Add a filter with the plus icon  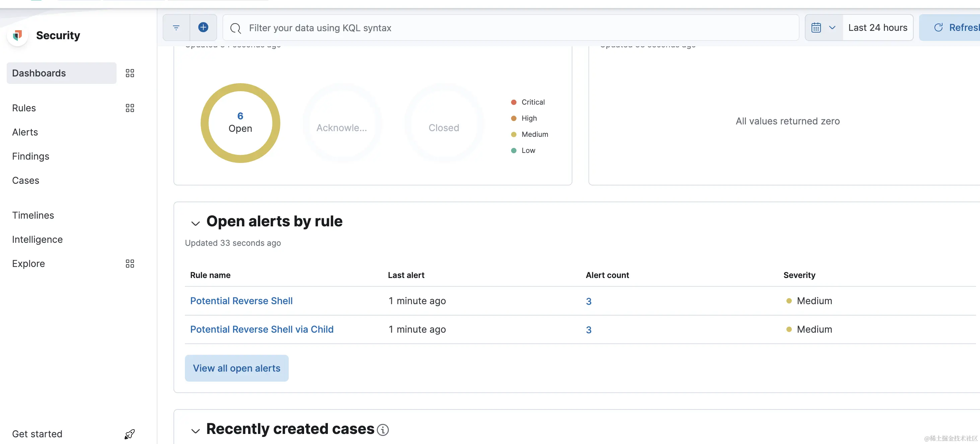tap(203, 27)
